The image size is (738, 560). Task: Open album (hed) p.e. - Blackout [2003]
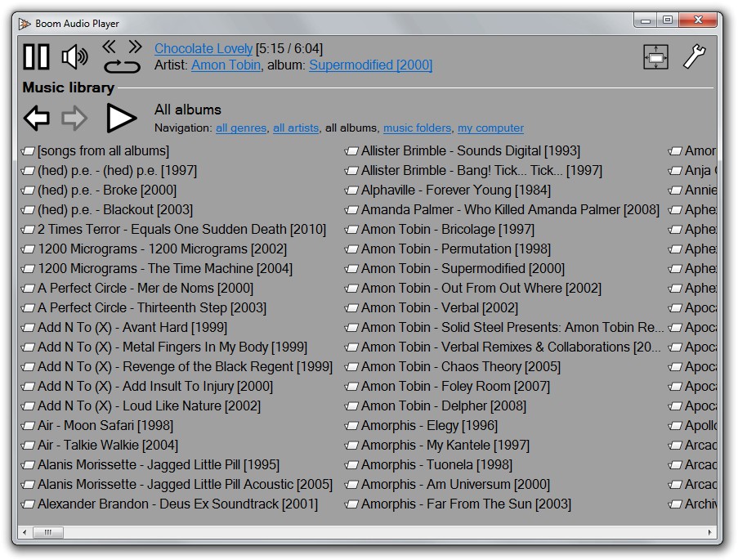115,209
